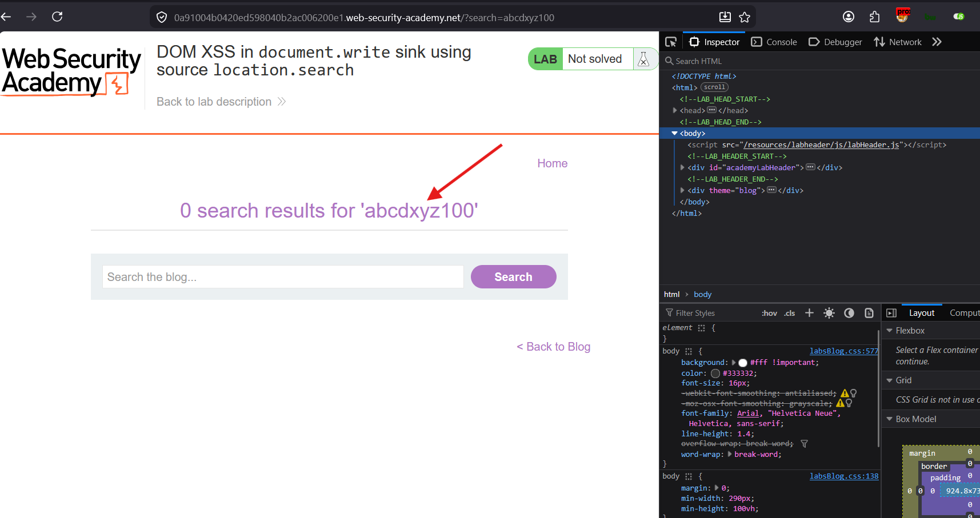Click selector highlighter for labsBlog.css:577 body rule
The height and width of the screenshot is (518, 980).
[689, 351]
